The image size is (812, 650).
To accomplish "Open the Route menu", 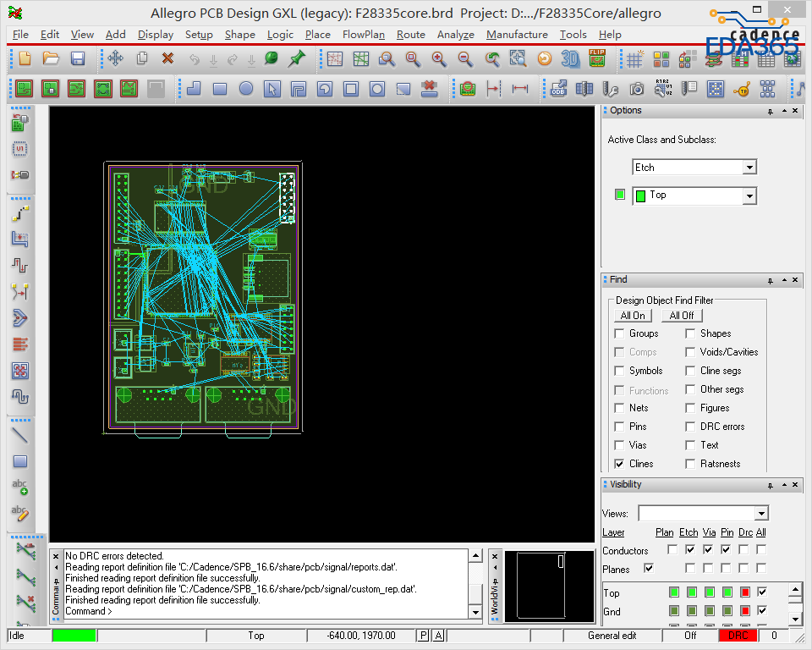I will (411, 35).
